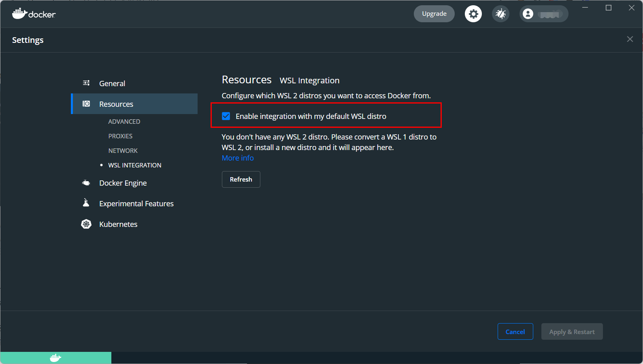Click the WSL Integration heading text

[x=310, y=80]
